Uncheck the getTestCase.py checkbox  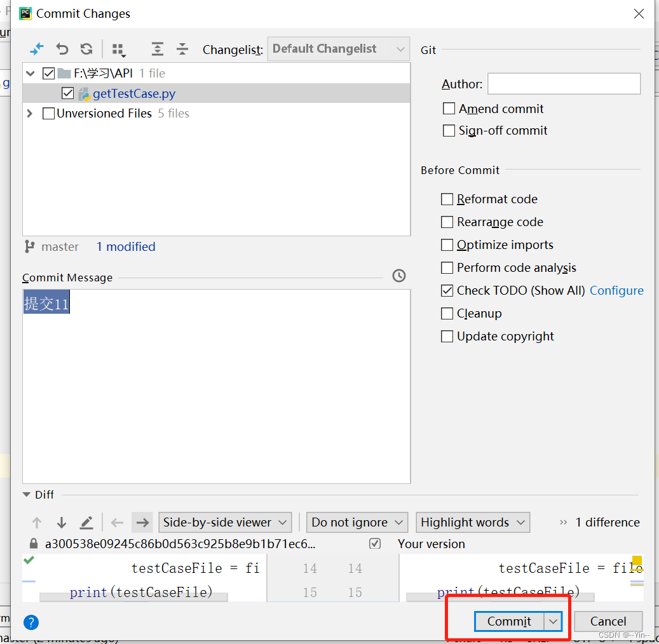67,93
